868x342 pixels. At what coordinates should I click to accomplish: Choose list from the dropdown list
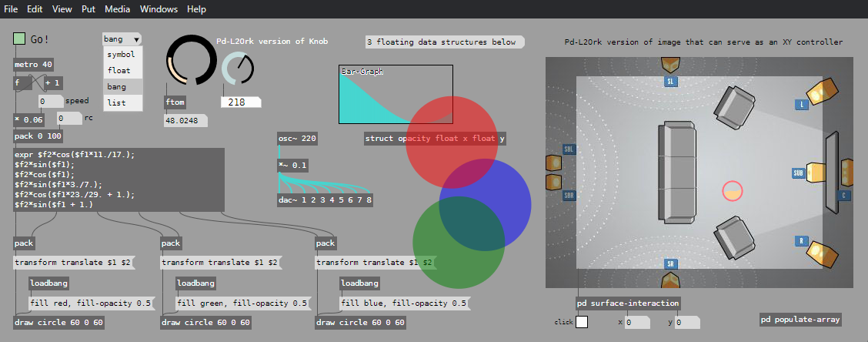[x=116, y=102]
